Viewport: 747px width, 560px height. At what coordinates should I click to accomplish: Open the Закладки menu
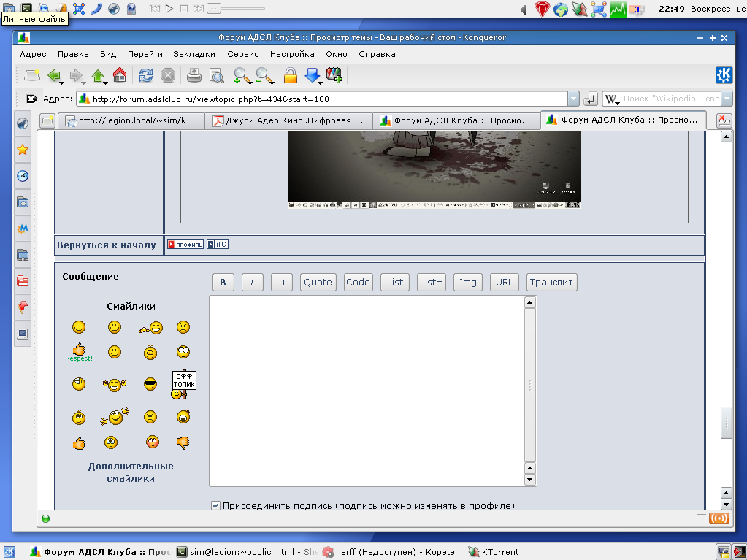coord(194,54)
